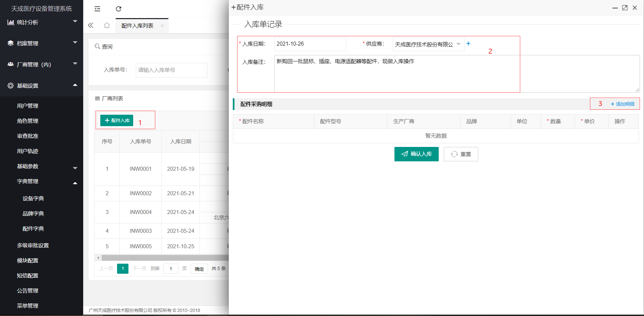This screenshot has height=316, width=644.
Task: Click pagination 确定 button
Action: coord(199,269)
